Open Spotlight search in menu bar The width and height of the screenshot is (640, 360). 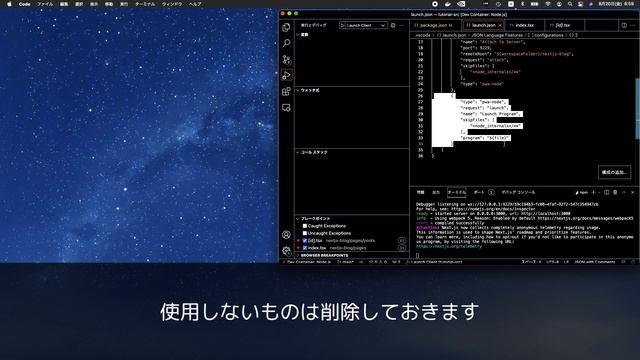click(570, 4)
